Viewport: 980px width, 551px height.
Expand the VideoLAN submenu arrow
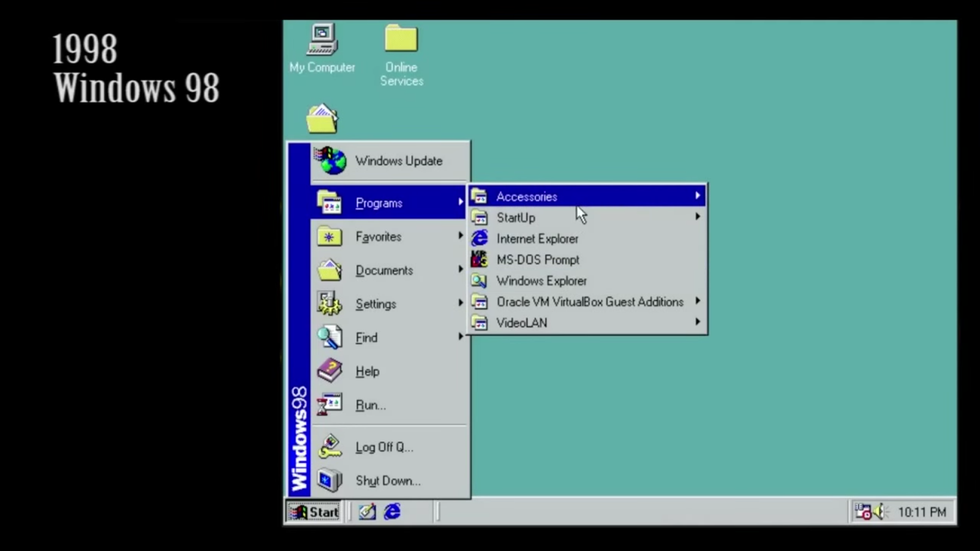(x=697, y=322)
